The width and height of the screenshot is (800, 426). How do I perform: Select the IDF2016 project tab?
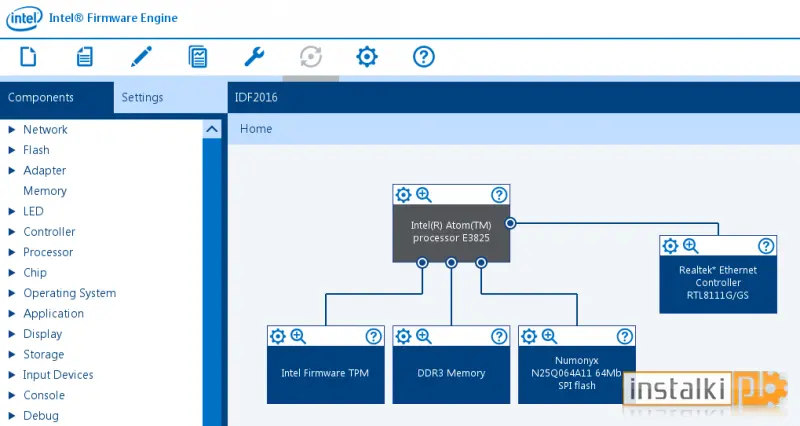click(x=256, y=97)
